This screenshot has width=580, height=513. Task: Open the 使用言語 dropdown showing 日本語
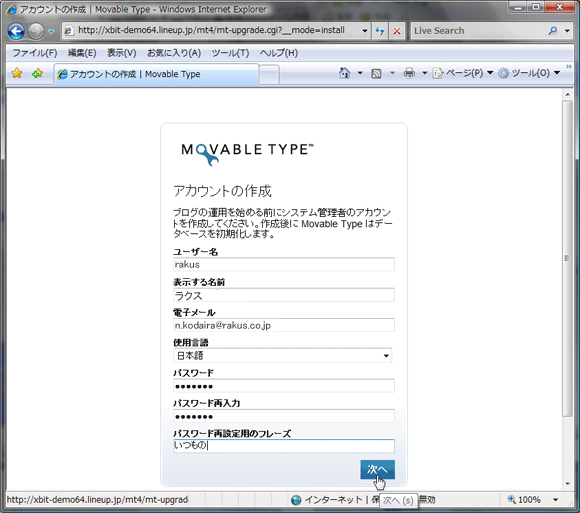[x=283, y=356]
